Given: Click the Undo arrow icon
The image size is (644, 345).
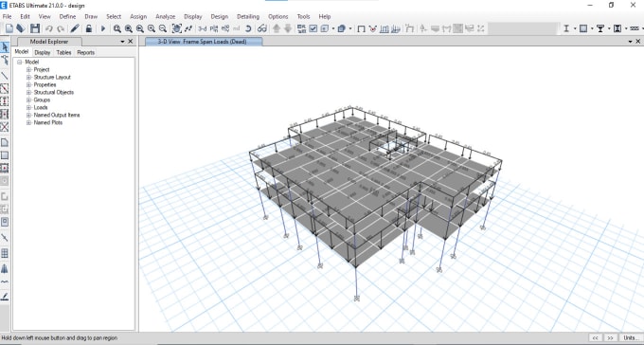Looking at the screenshot, I should pyautogui.click(x=49, y=28).
